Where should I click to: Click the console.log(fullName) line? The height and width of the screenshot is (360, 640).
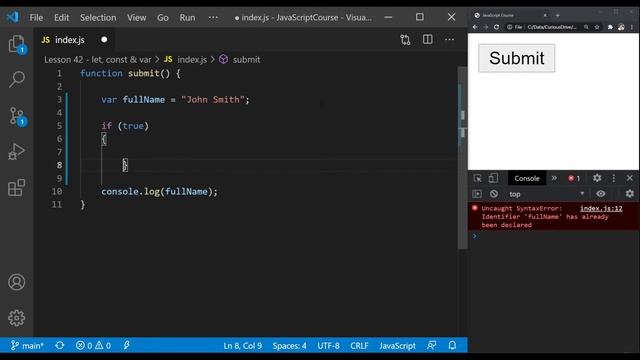point(160,191)
